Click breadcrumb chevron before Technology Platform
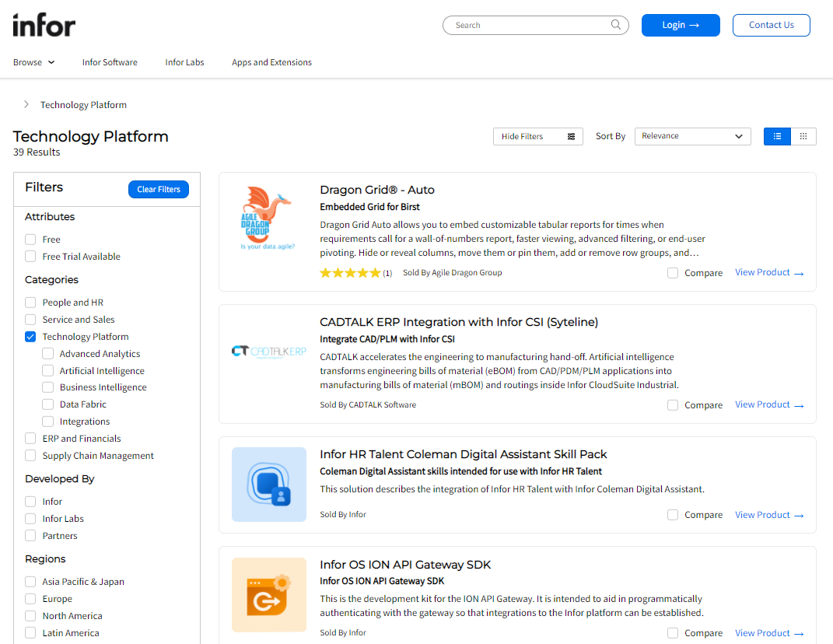Screen dimensions: 833x644 pos(26,105)
